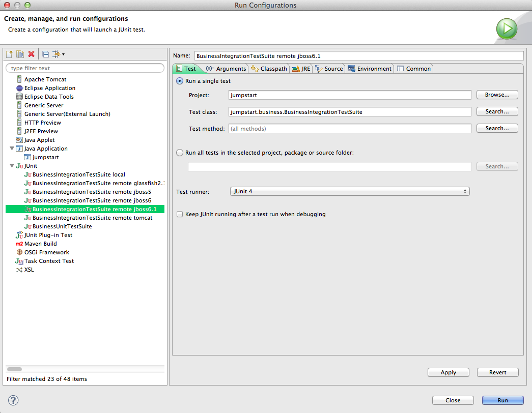This screenshot has width=532, height=413.
Task: Click the New launch configuration icon
Action: coord(9,54)
